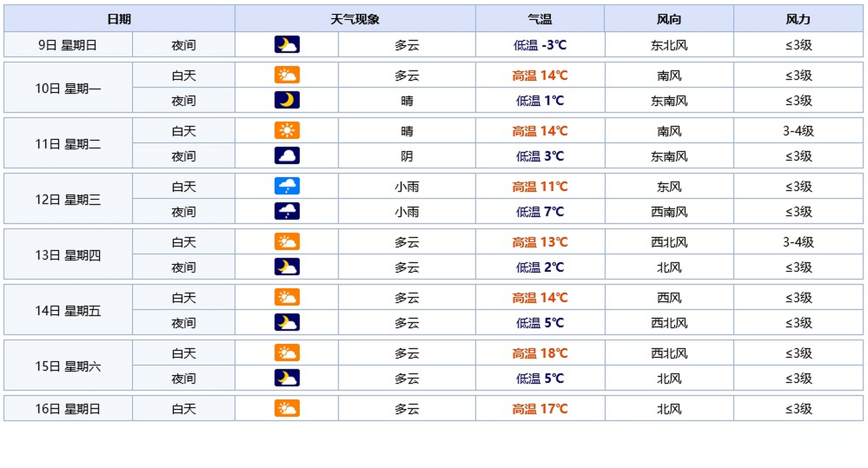Click the cloudy night icon for 15日 夜间
This screenshot has width=868, height=468.
(x=287, y=378)
